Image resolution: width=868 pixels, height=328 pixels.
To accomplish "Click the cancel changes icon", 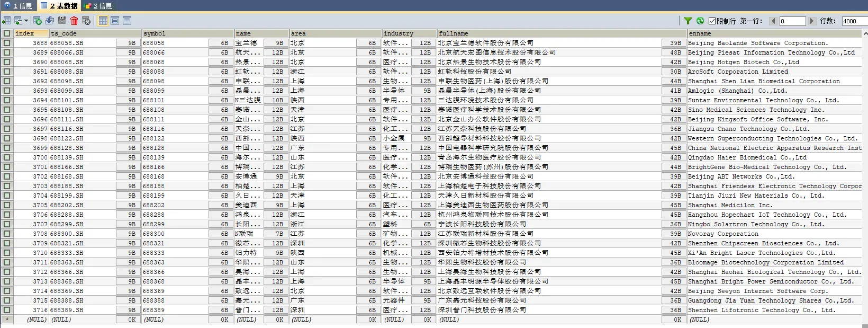I will coord(86,21).
